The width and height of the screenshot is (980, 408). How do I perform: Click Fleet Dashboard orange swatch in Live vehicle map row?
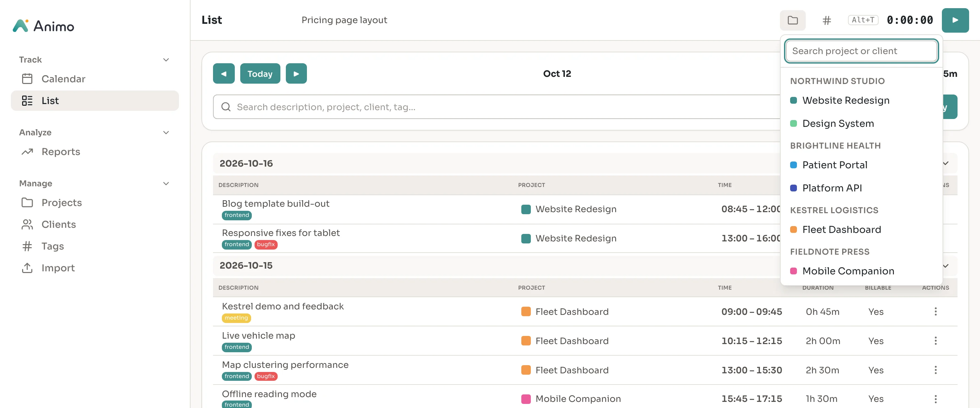coord(526,341)
